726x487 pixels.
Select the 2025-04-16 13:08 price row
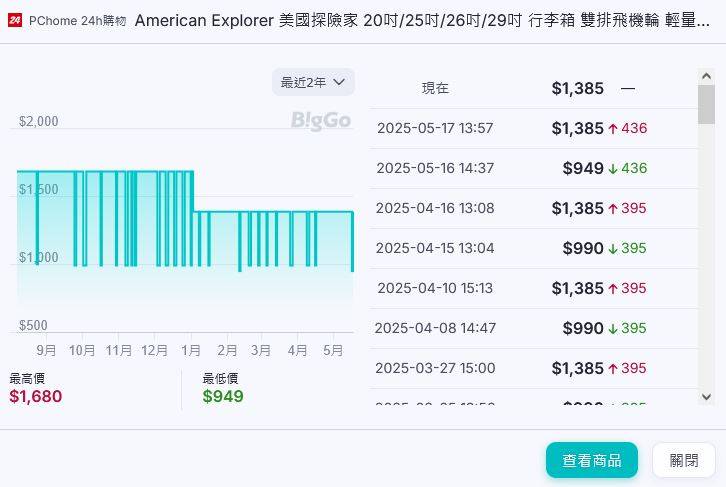click(533, 208)
